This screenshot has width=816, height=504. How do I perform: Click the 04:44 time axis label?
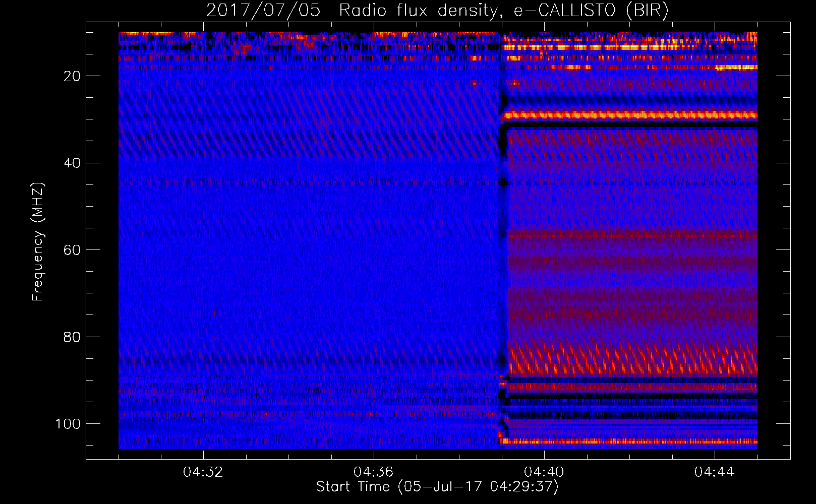click(x=714, y=472)
